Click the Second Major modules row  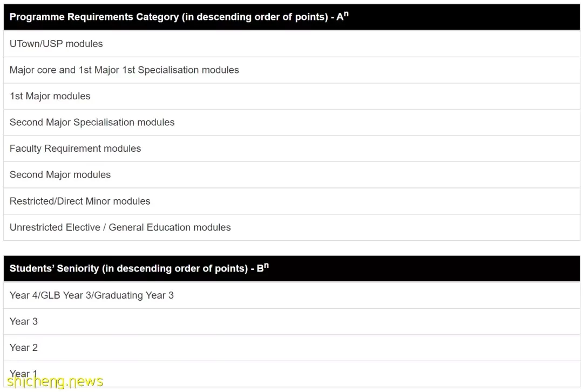tap(291, 175)
